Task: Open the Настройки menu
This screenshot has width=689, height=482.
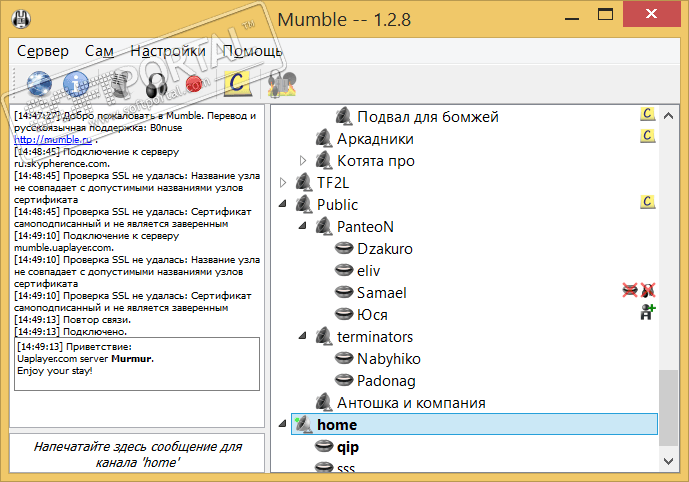Action: point(168,51)
